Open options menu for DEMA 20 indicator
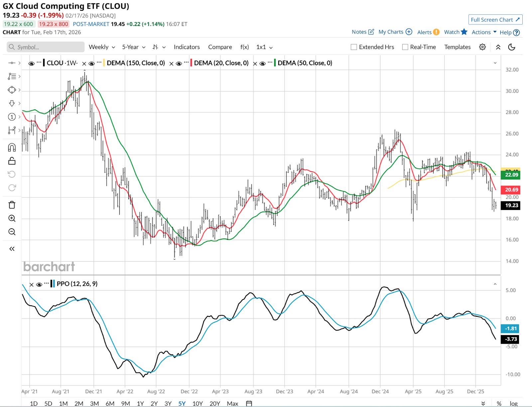 (186, 62)
